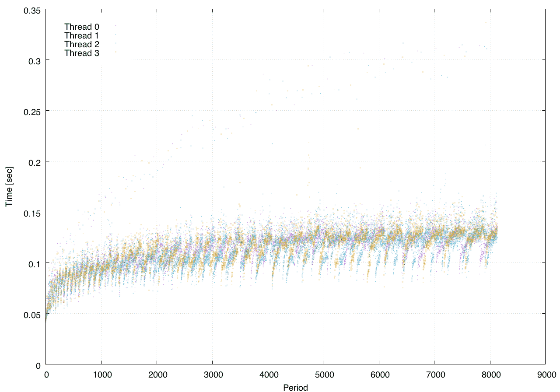Click the Period x-axis title
560x392 pixels.
point(295,387)
